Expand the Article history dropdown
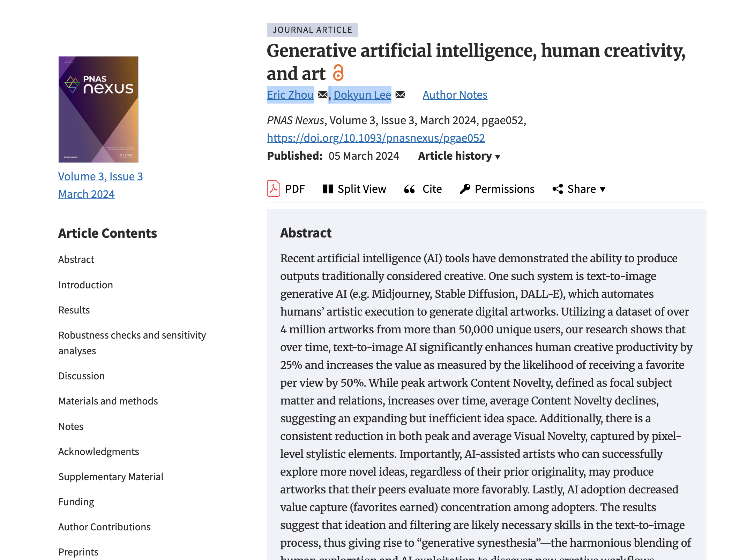Screen dimensions: 732x560 459,156
